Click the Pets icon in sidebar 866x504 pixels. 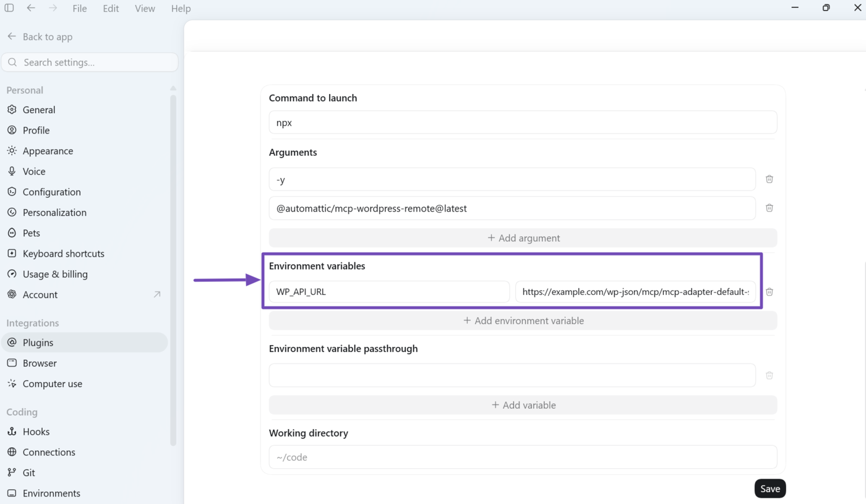point(12,233)
